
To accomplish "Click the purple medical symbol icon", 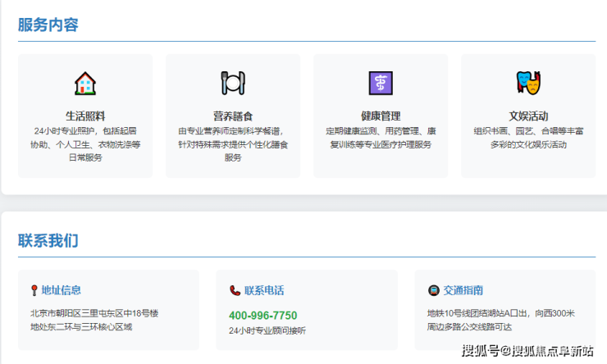I will coord(381,83).
